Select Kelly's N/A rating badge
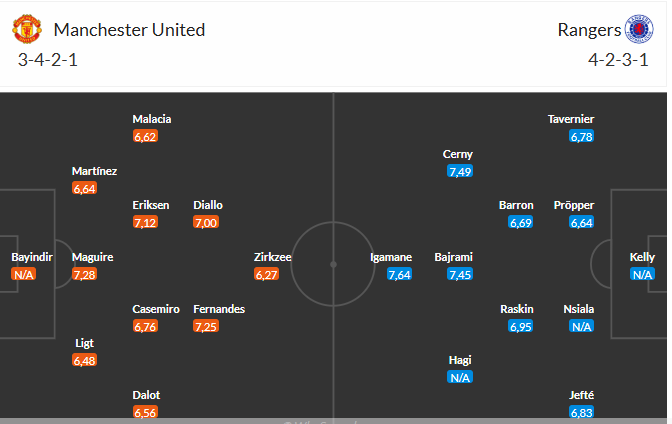This screenshot has width=672, height=424. [x=642, y=274]
